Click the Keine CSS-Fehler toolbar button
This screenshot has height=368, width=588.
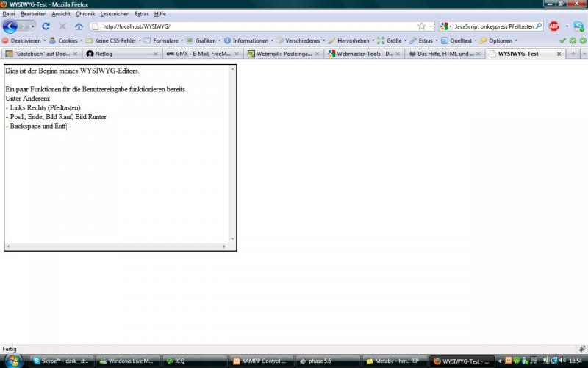tap(112, 40)
